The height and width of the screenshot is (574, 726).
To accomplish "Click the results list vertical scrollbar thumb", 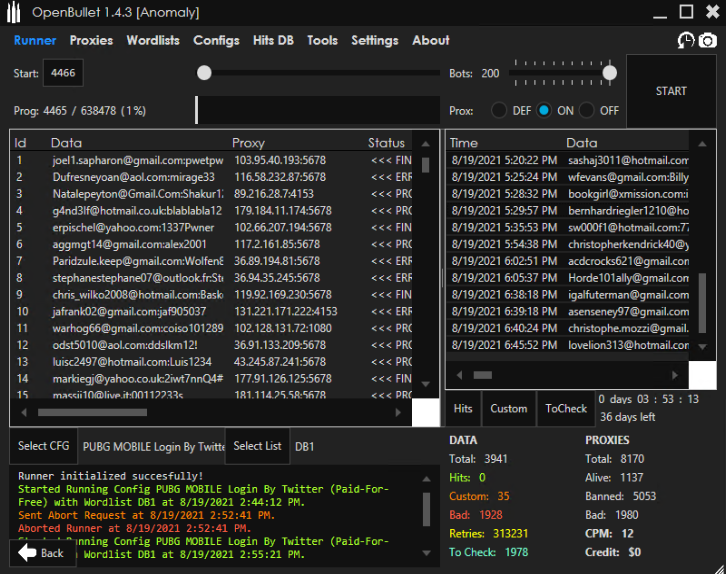I will (702, 303).
